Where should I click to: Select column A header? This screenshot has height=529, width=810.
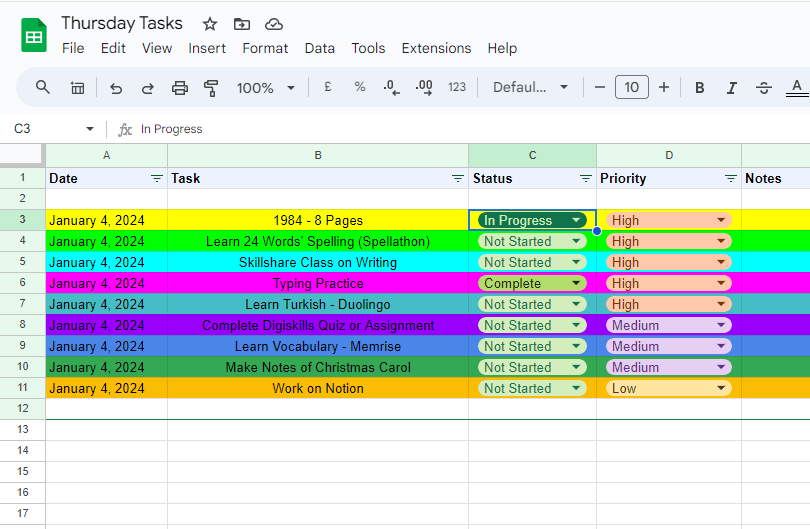point(106,155)
